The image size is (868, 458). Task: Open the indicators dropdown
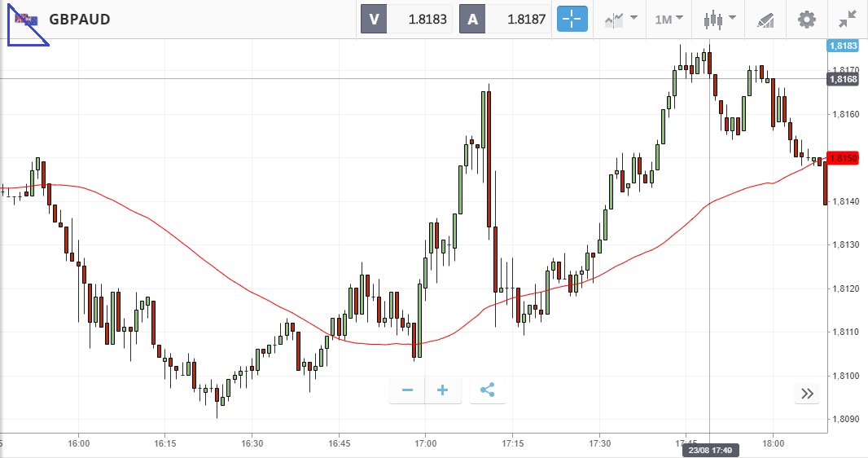coord(620,20)
